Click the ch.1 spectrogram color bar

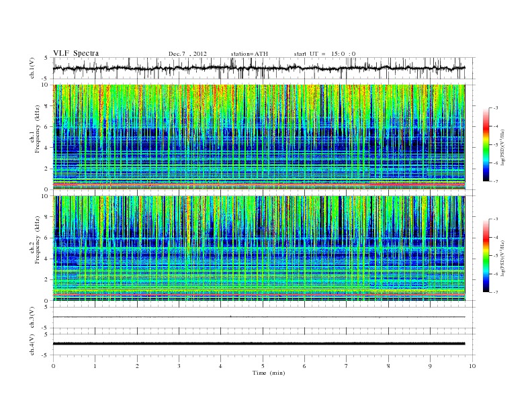[x=486, y=144]
